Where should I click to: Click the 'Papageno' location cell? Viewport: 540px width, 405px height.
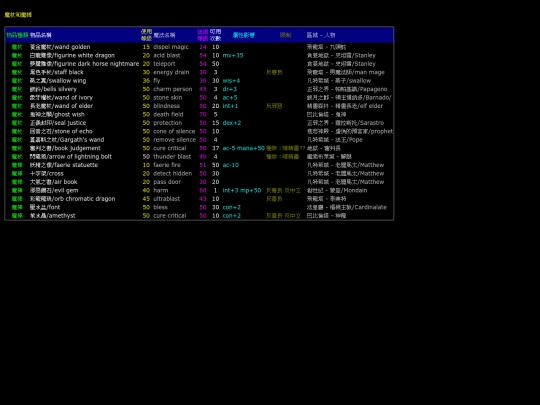(x=347, y=89)
